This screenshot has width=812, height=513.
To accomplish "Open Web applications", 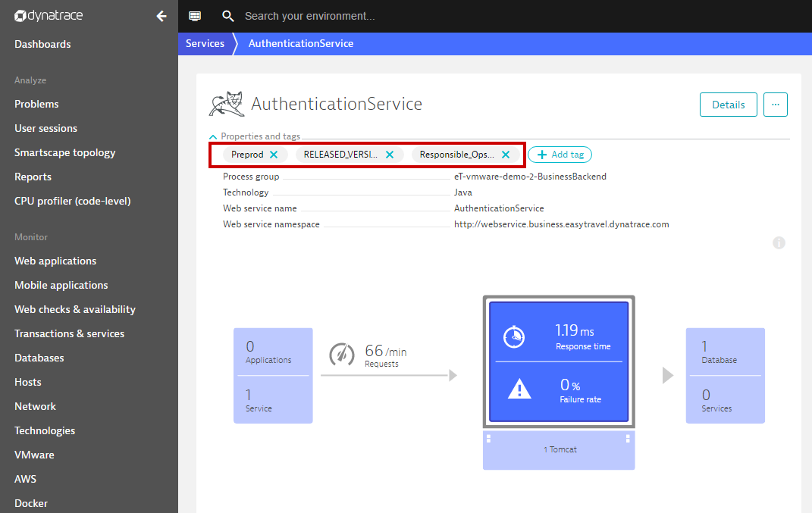I will coord(55,261).
